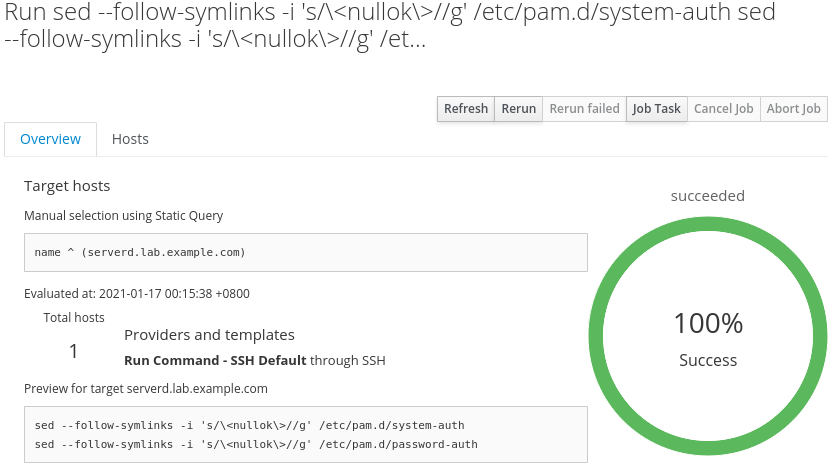832x467 pixels.
Task: Open the Job Task page
Action: 656,109
